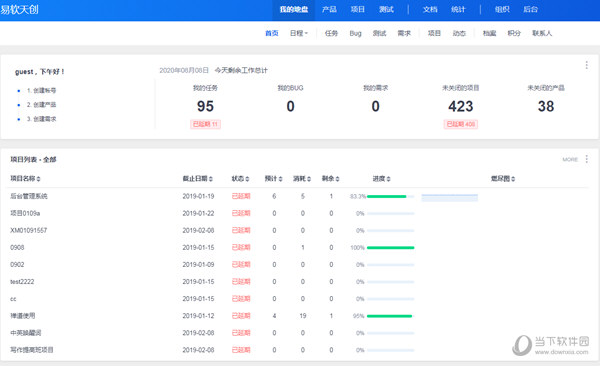Image resolution: width=600 pixels, height=366 pixels.
Task: Click the 我的任务 count 95
Action: 205,106
